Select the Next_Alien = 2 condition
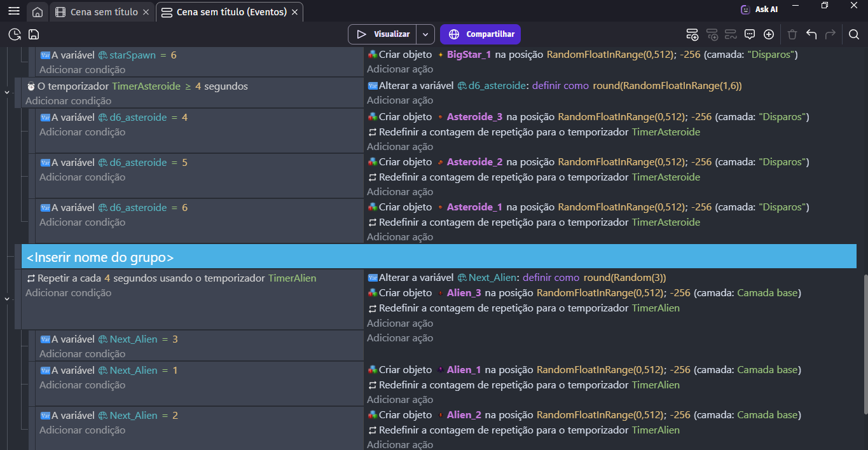Viewport: 868px width, 450px height. [109, 416]
